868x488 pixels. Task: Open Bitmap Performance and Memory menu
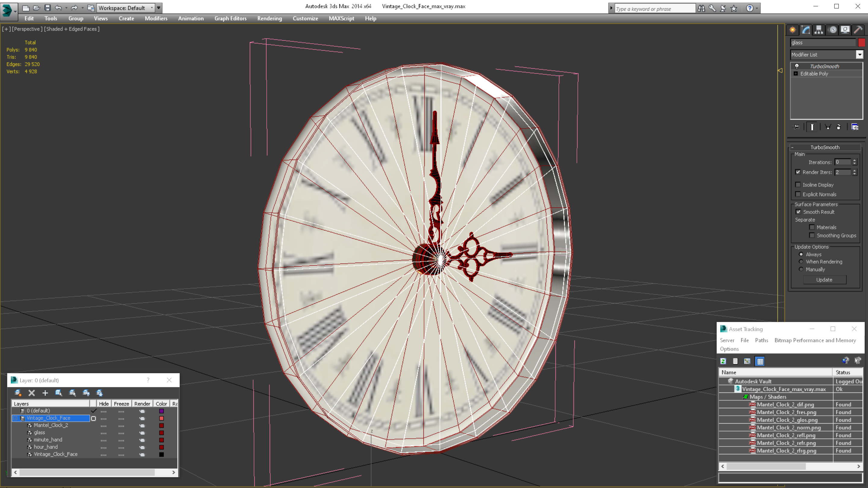815,340
